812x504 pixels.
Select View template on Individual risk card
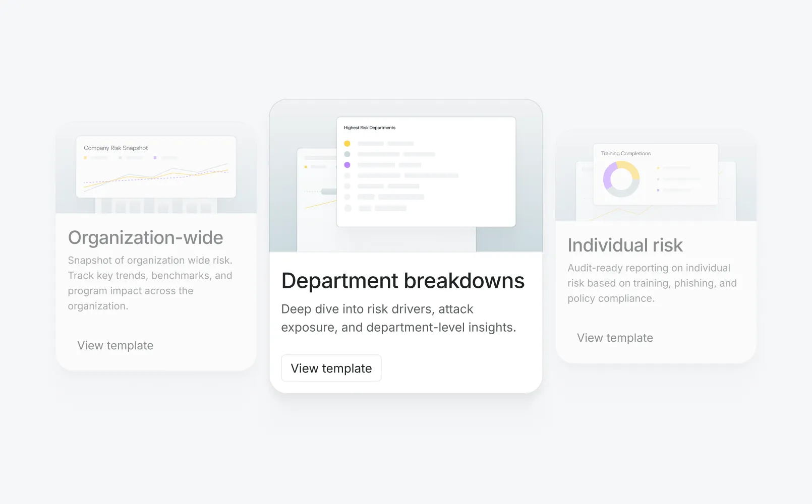(615, 338)
